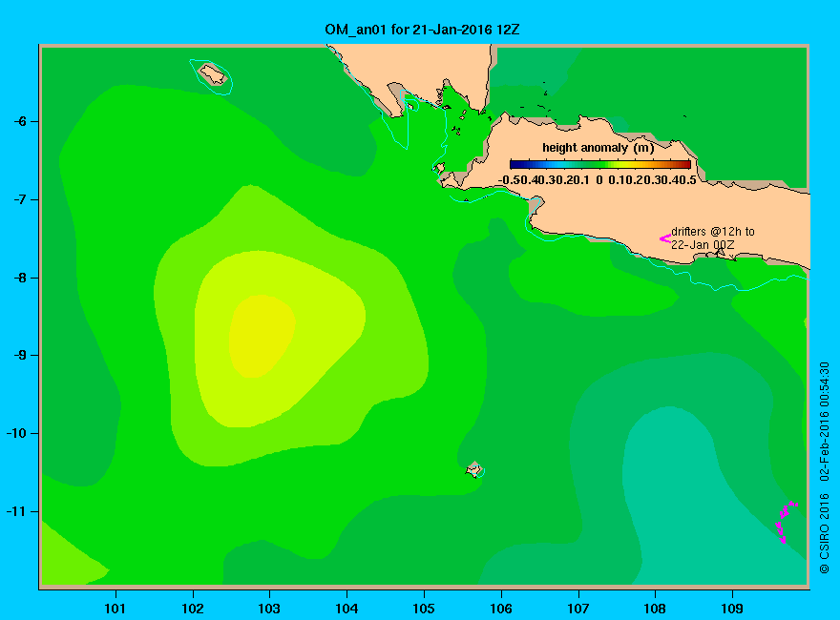The height and width of the screenshot is (620, 840).
Task: Click latitude axis label -11
Action: click(x=16, y=511)
